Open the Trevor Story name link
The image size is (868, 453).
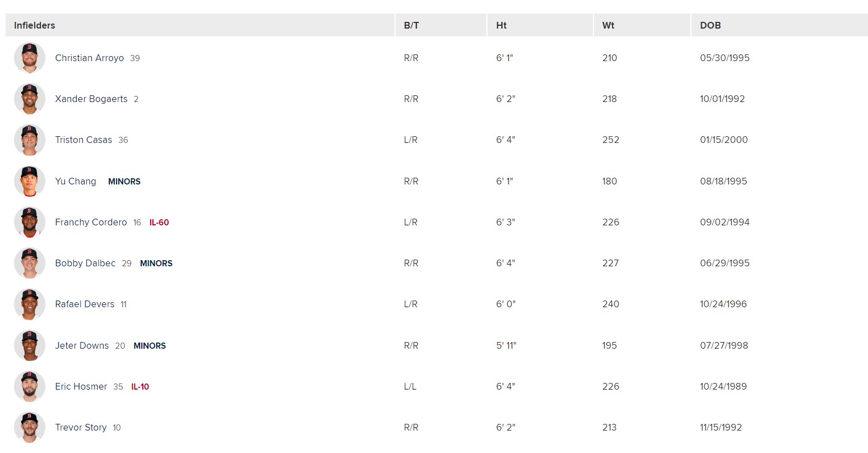tap(81, 427)
